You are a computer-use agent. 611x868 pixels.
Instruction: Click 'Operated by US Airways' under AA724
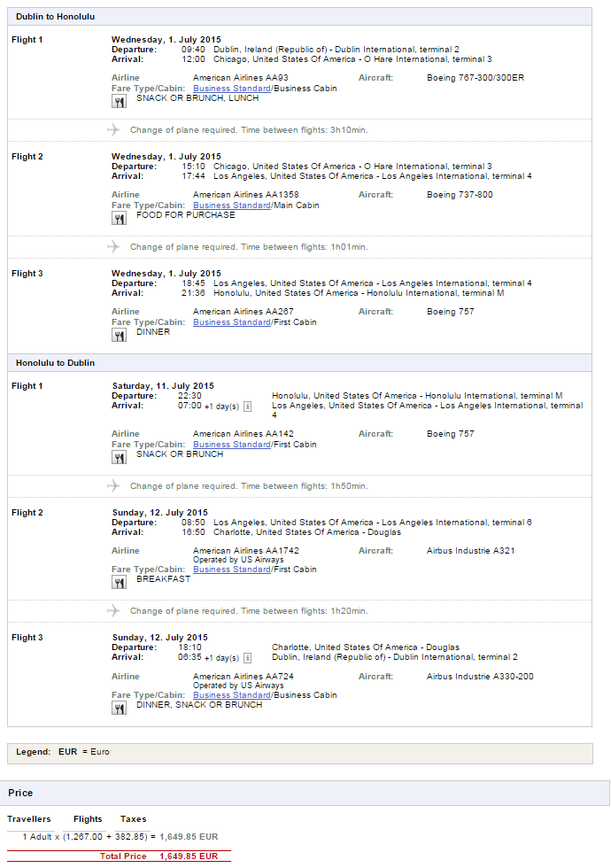coord(238,685)
